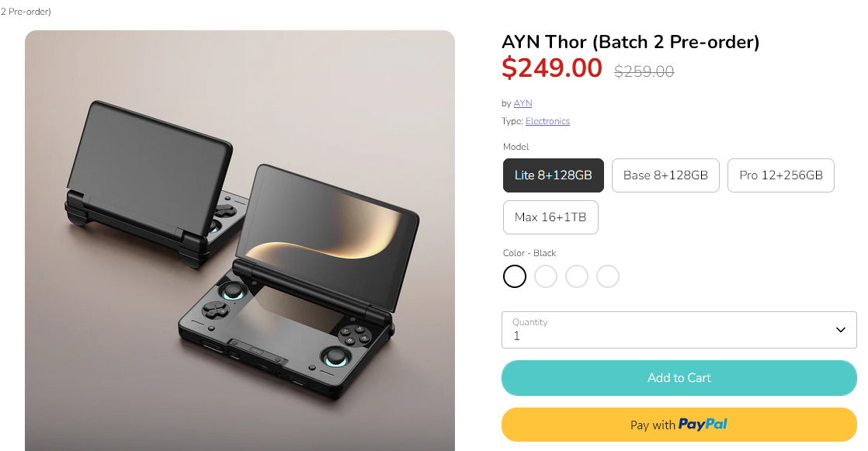Select the selected Black color swatch

(515, 276)
